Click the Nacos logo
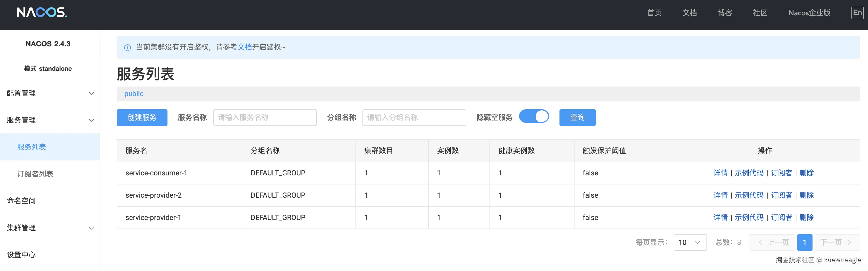The height and width of the screenshot is (271, 868). (x=42, y=13)
